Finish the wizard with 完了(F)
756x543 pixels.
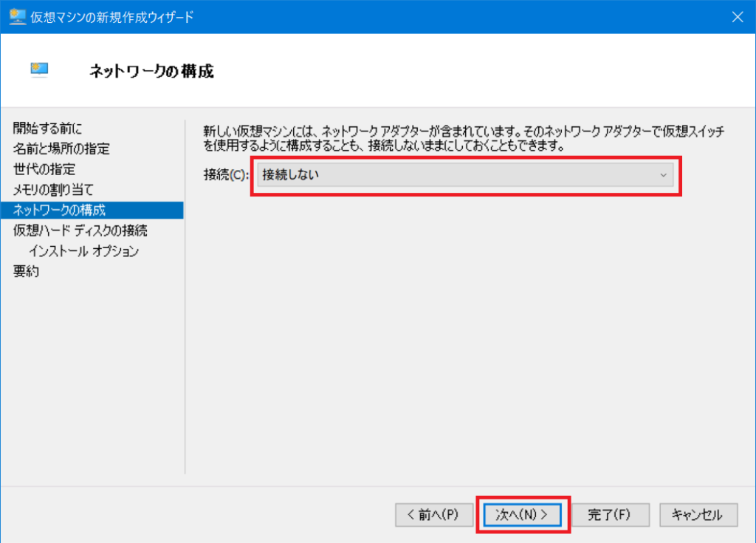[610, 514]
